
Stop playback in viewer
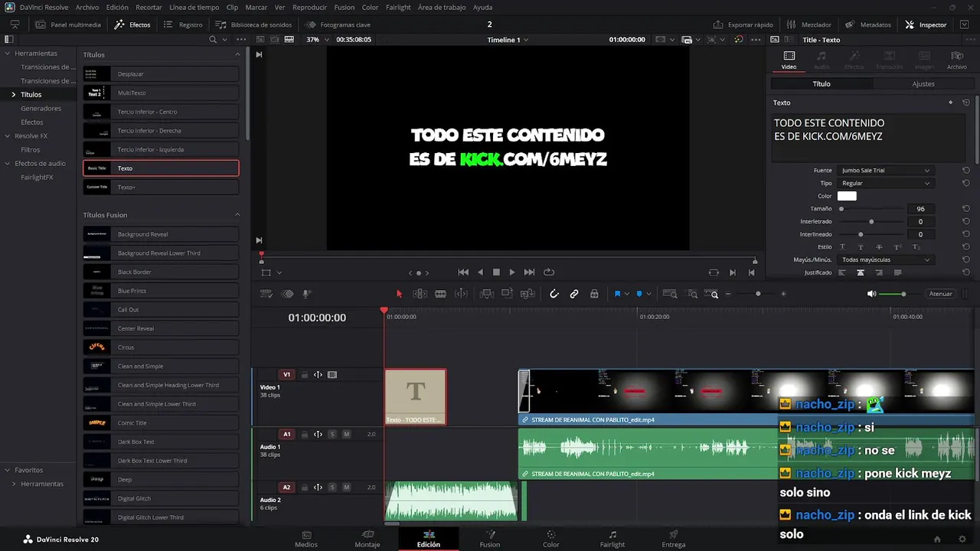click(496, 272)
